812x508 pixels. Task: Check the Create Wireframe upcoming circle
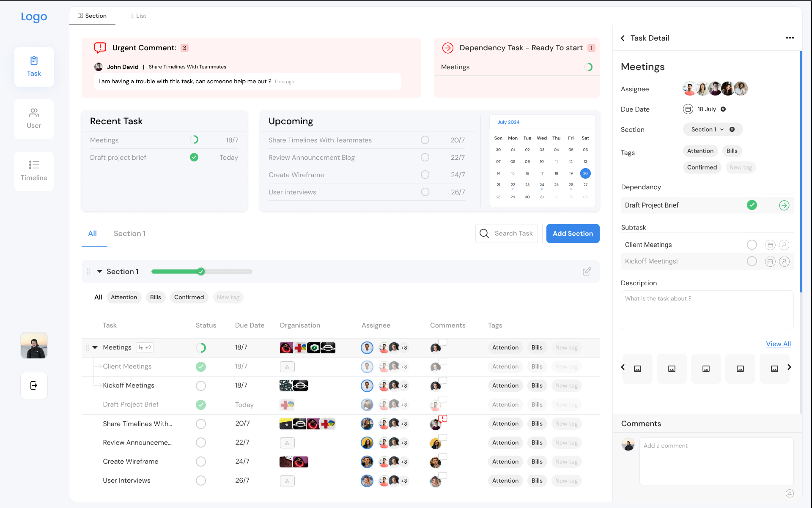[x=425, y=175]
